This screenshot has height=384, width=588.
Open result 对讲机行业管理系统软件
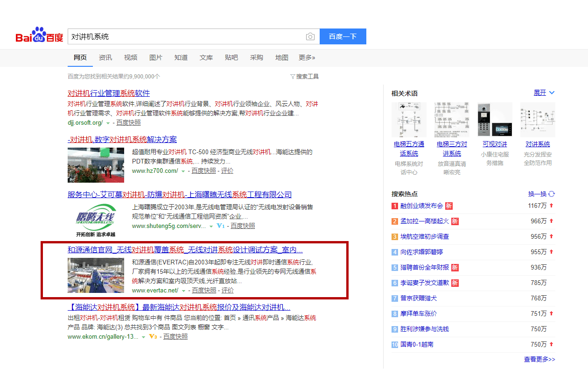[x=109, y=93]
